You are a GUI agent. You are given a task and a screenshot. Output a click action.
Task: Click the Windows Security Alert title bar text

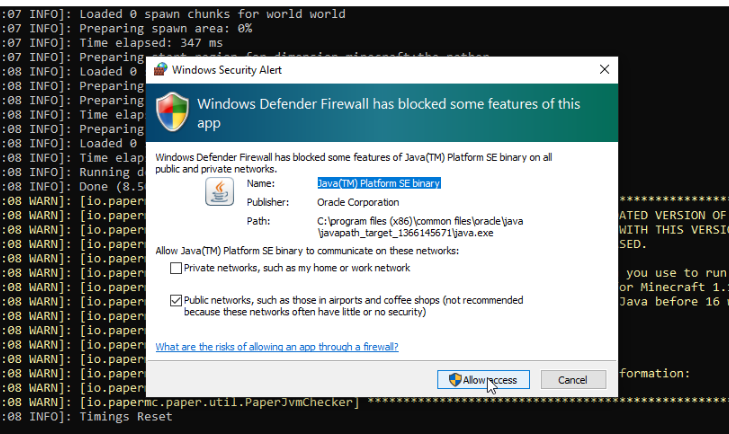[x=227, y=70]
